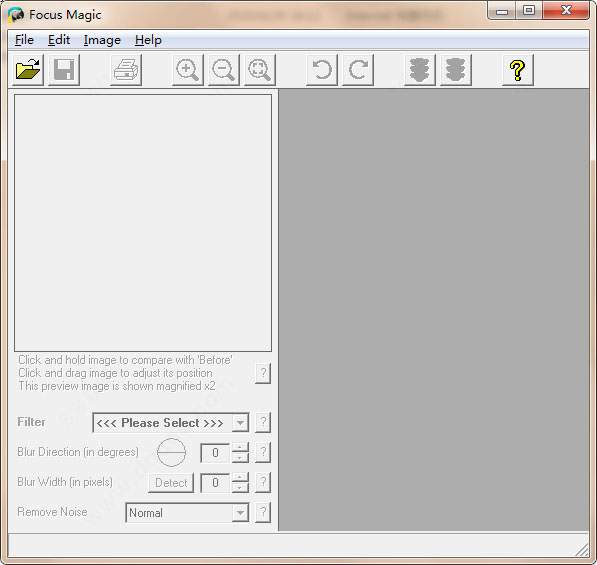Open the File menu
The height and width of the screenshot is (565, 597).
coord(24,40)
